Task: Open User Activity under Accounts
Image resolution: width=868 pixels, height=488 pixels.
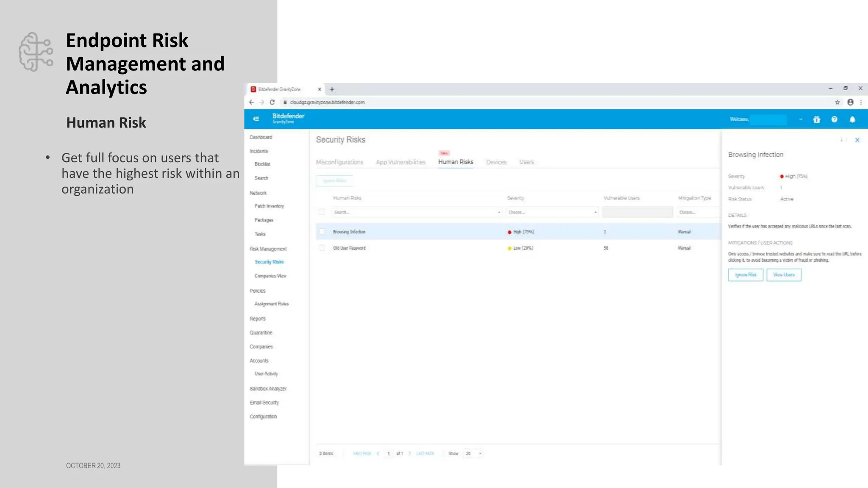Action: pyautogui.click(x=266, y=374)
